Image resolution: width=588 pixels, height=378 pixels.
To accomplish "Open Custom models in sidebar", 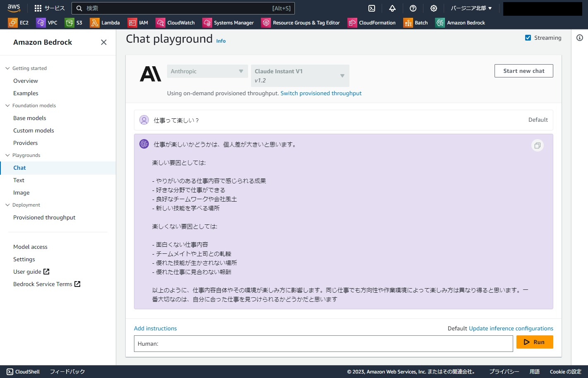I will click(33, 130).
